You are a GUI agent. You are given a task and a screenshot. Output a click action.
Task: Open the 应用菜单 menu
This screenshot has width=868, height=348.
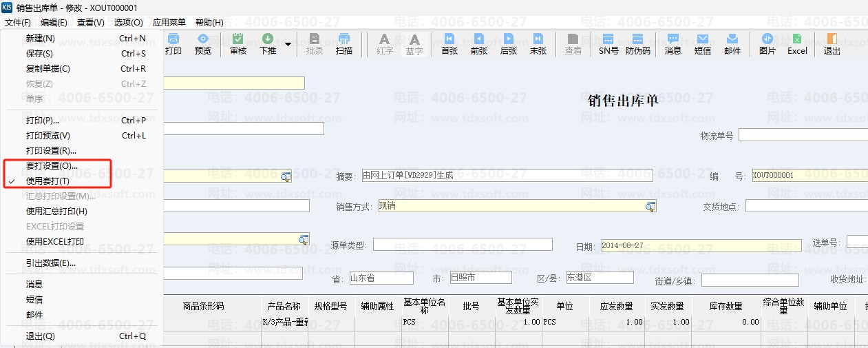click(x=169, y=23)
